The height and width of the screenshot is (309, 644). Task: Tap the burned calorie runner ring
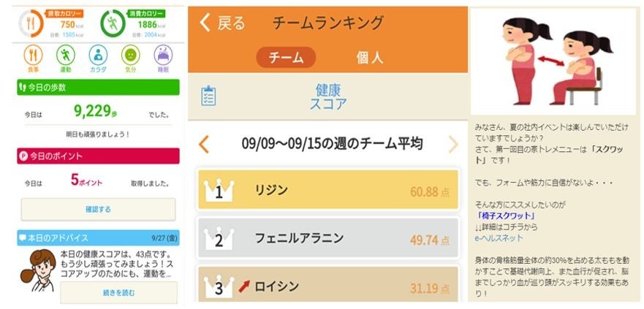[112, 23]
